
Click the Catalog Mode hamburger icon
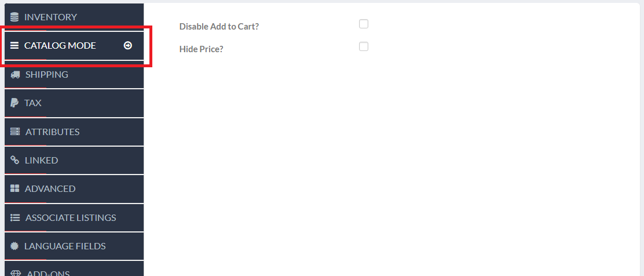click(14, 45)
